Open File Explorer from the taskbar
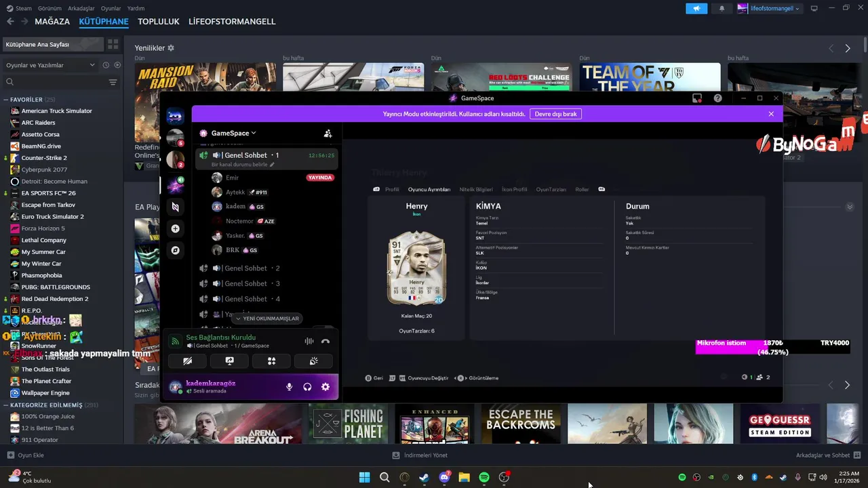The width and height of the screenshot is (868, 488). 464,477
